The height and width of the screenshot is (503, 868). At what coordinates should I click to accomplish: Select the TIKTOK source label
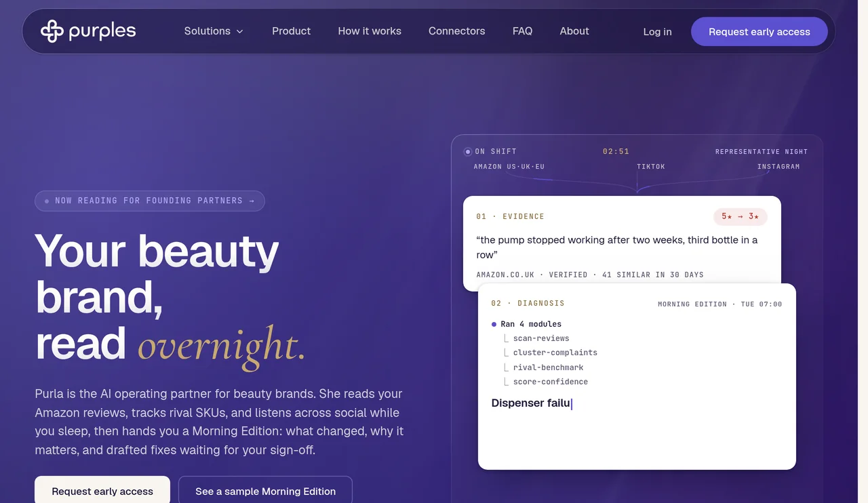(651, 167)
